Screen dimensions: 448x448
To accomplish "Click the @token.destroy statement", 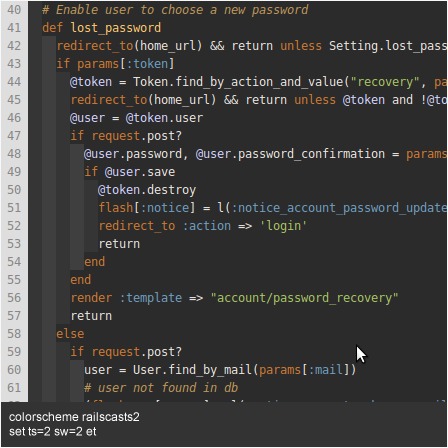I will point(147,190).
